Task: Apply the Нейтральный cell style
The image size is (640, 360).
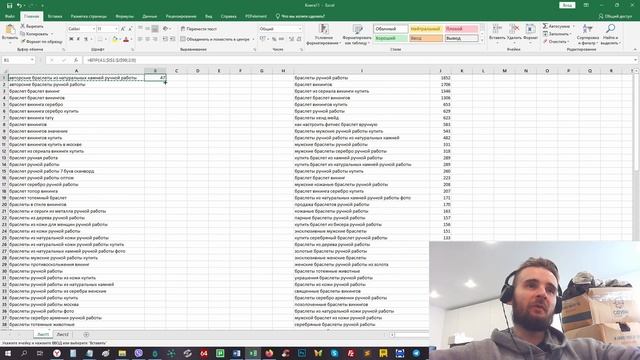Action: [x=426, y=29]
